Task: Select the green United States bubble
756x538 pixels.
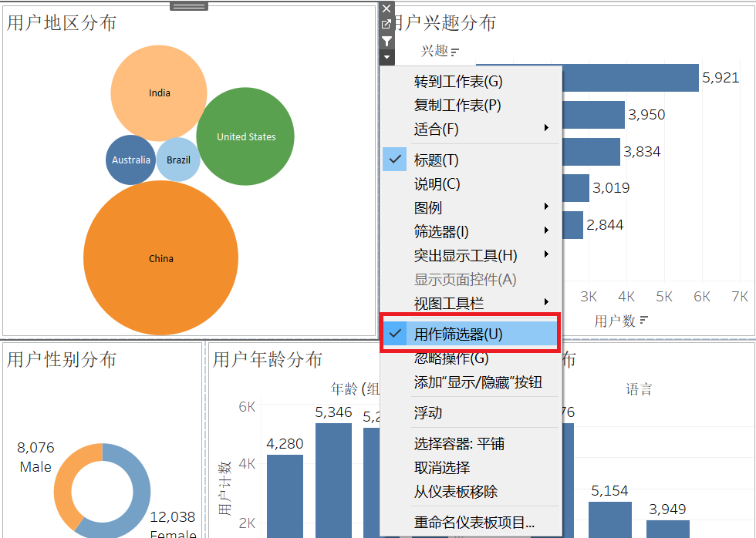Action: (245, 136)
